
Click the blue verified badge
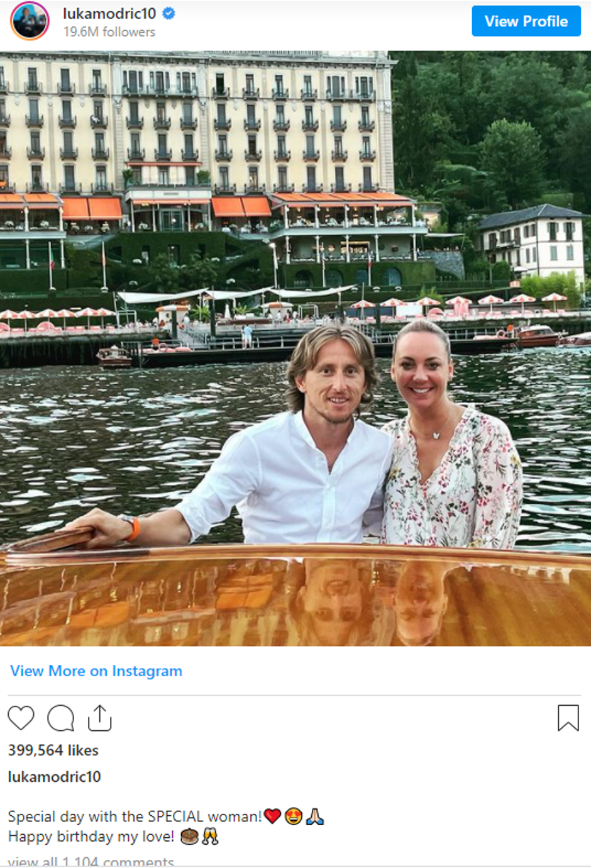click(168, 13)
